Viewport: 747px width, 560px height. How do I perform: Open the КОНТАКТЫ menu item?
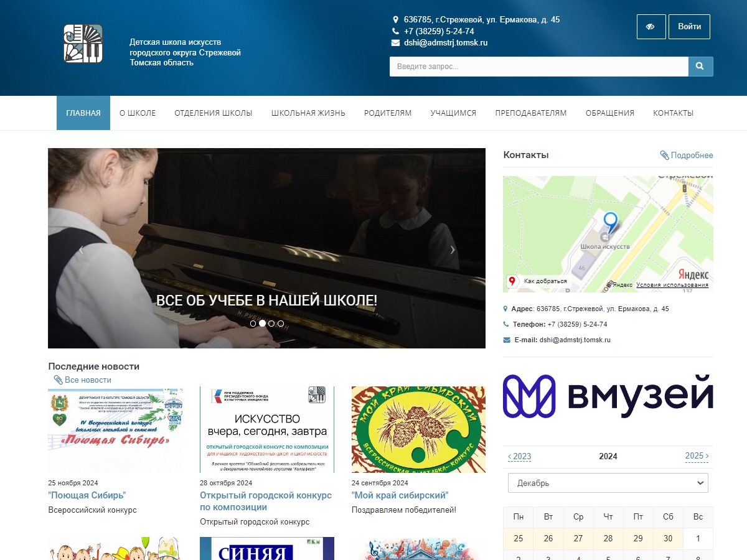tap(673, 113)
